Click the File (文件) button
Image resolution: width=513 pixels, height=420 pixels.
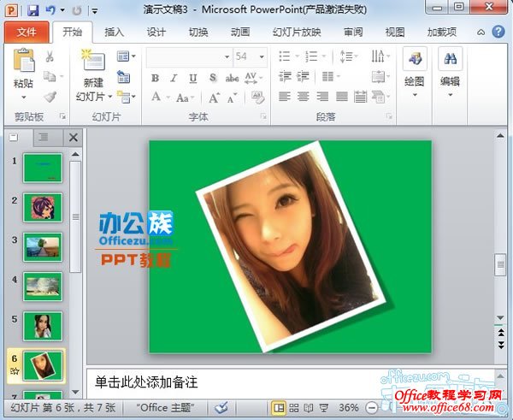click(27, 33)
